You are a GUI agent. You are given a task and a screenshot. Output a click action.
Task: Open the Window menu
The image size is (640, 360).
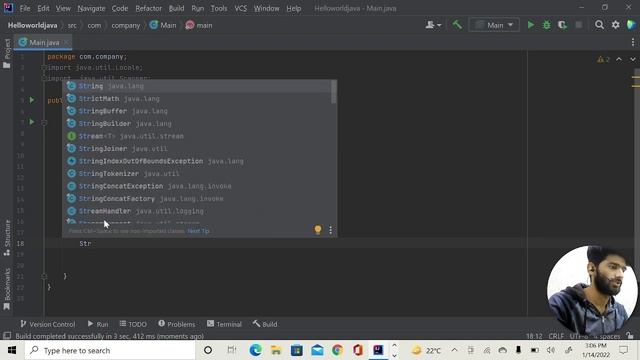tap(266, 8)
